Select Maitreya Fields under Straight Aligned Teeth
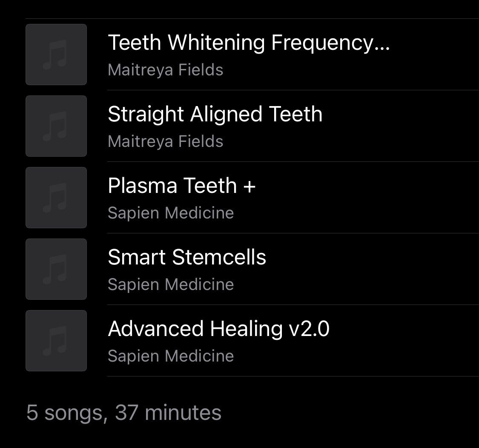The image size is (479, 448). (x=165, y=141)
